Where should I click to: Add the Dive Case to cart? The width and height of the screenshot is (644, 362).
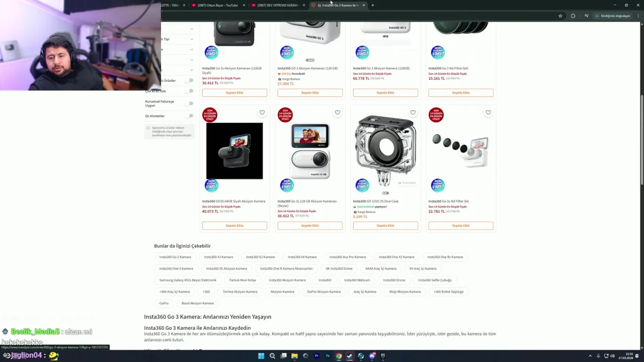coord(385,226)
